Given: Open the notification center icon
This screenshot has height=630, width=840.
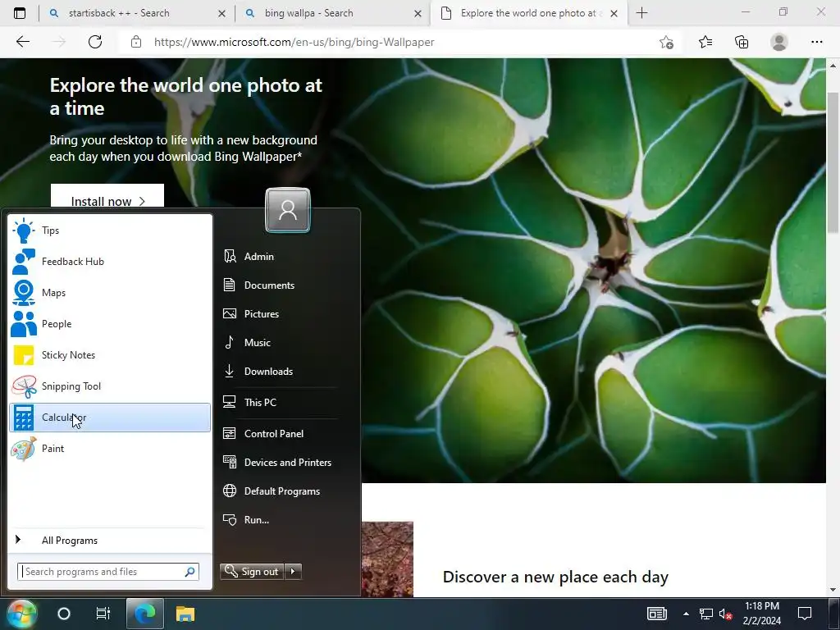Looking at the screenshot, I should (805, 614).
